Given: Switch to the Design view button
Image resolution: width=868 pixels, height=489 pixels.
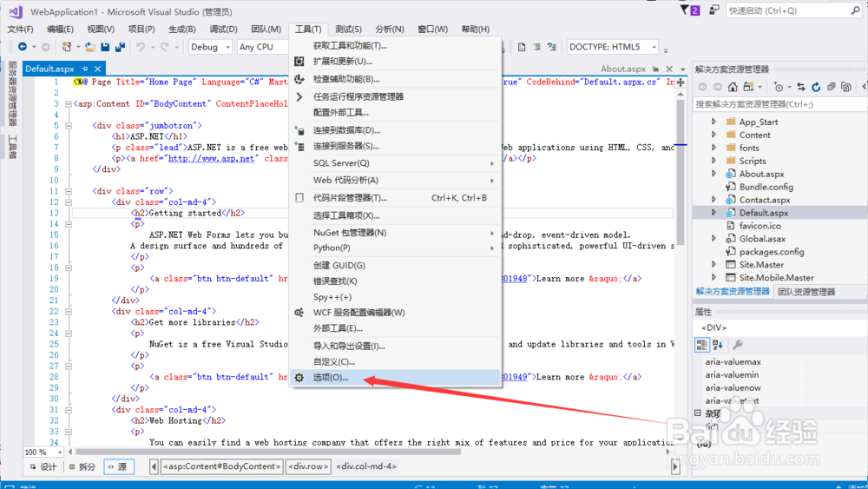Looking at the screenshot, I should click(43, 466).
